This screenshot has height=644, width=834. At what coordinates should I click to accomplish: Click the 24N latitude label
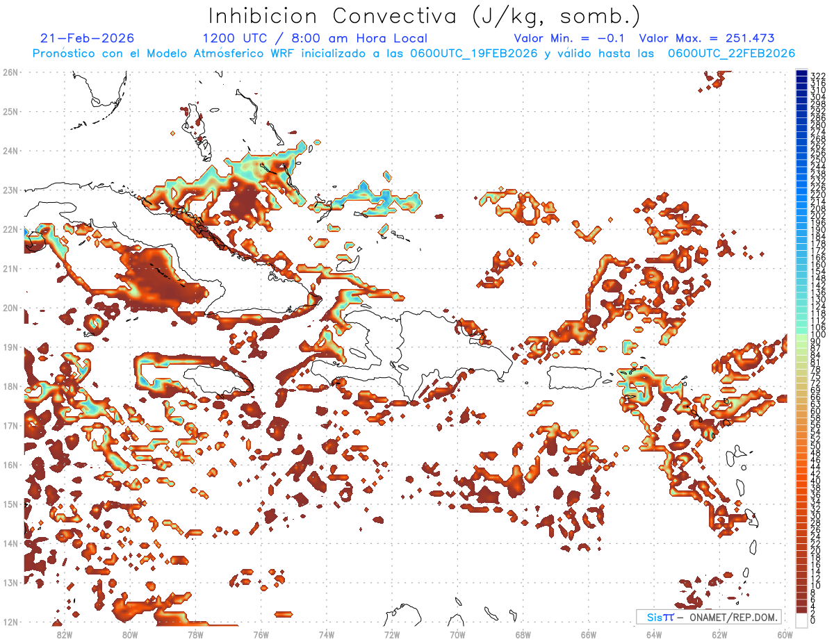coord(10,150)
